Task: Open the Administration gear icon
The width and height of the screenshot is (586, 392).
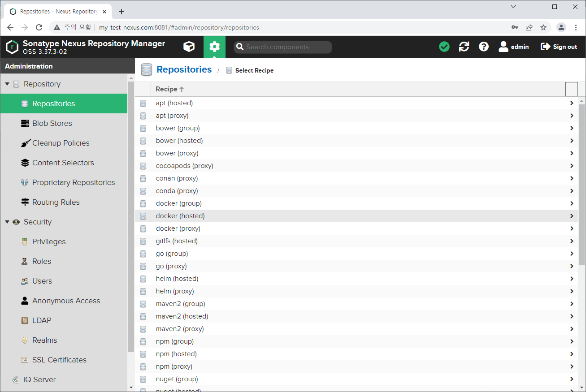Action: coord(214,47)
